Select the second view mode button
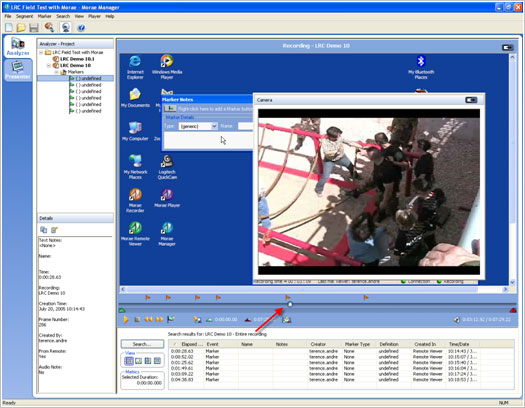Screen dimensions: 525x408 pos(138,361)
